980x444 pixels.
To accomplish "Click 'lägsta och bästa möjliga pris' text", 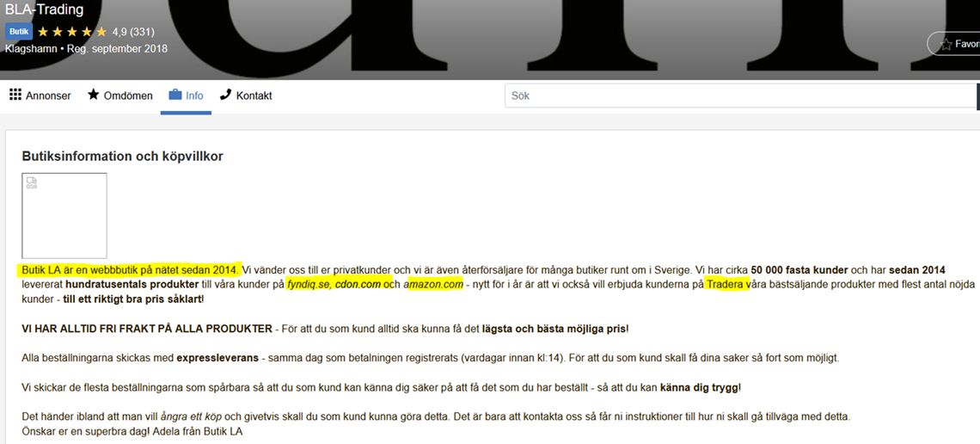I will 554,329.
